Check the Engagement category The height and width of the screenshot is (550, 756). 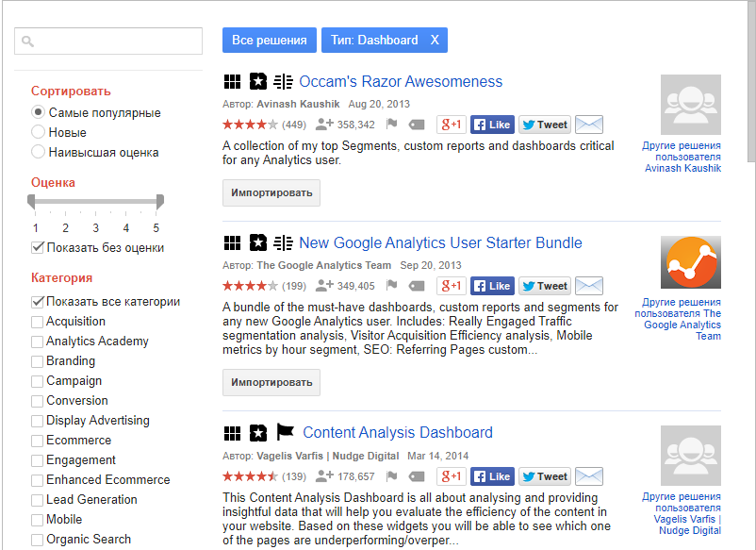37,460
